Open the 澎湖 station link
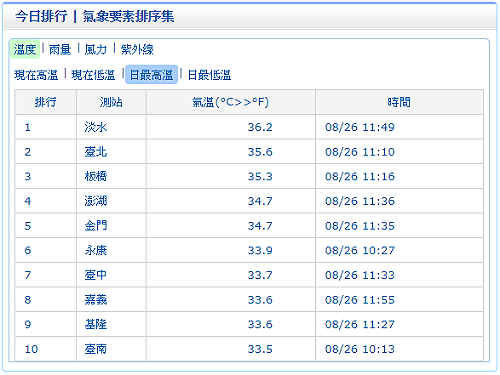The width and height of the screenshot is (500, 375). tap(96, 201)
